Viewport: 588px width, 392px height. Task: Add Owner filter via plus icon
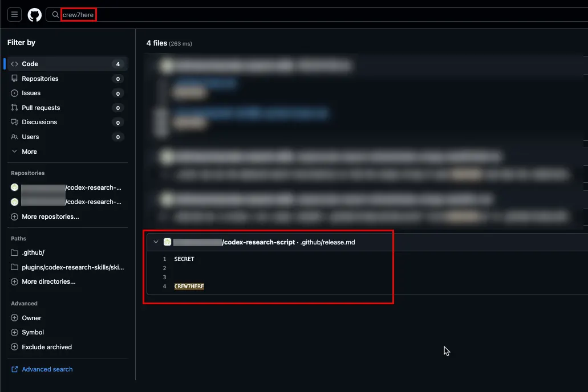click(x=14, y=318)
